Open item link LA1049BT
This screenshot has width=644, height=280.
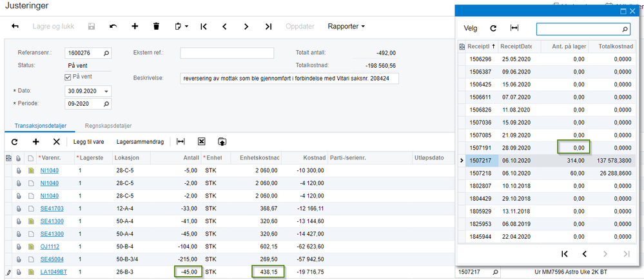[x=54, y=272]
